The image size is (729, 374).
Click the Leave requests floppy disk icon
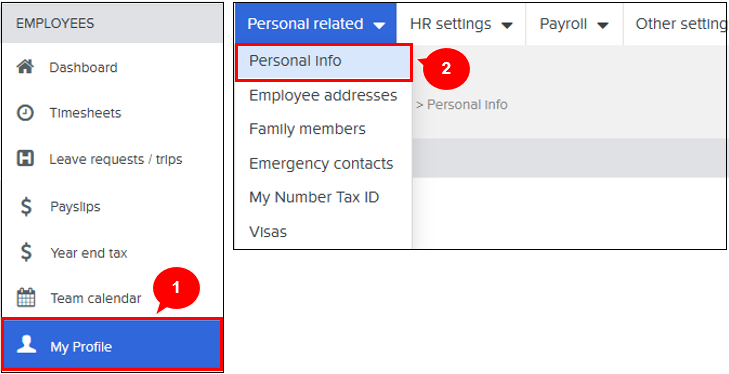coord(25,159)
